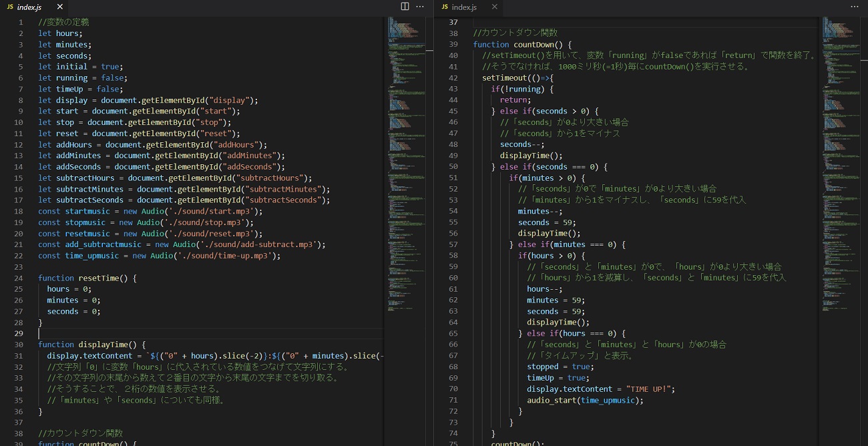868x446 pixels.
Task: Open More Actions menu of left editor group
Action: tap(420, 7)
